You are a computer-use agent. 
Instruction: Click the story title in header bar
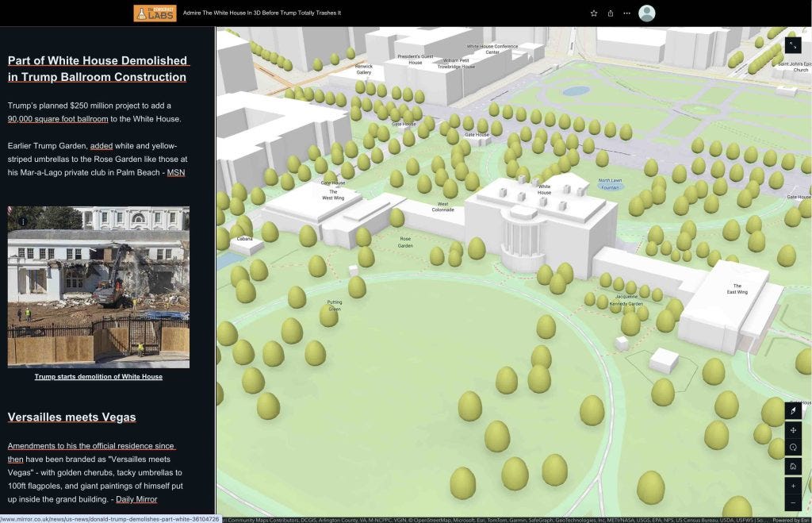tap(262, 13)
